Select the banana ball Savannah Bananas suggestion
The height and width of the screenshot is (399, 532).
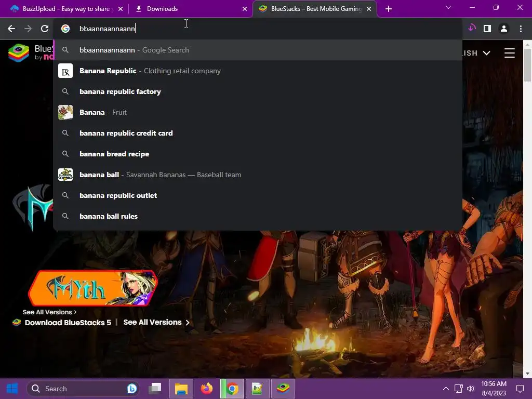point(258,175)
